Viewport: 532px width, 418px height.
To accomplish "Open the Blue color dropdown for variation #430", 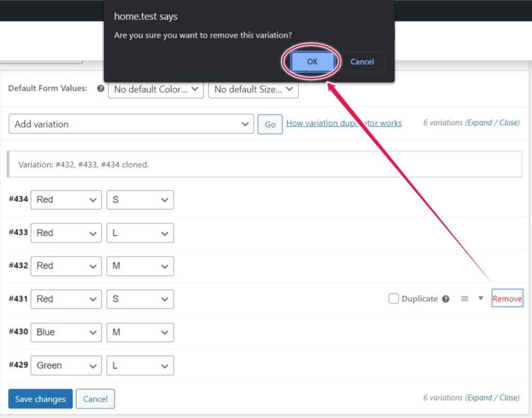I will [66, 332].
